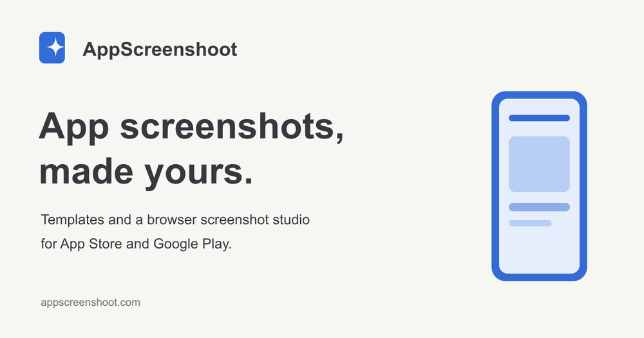Click "for App Store and Google Play." text
The width and height of the screenshot is (644, 338).
[x=137, y=244]
